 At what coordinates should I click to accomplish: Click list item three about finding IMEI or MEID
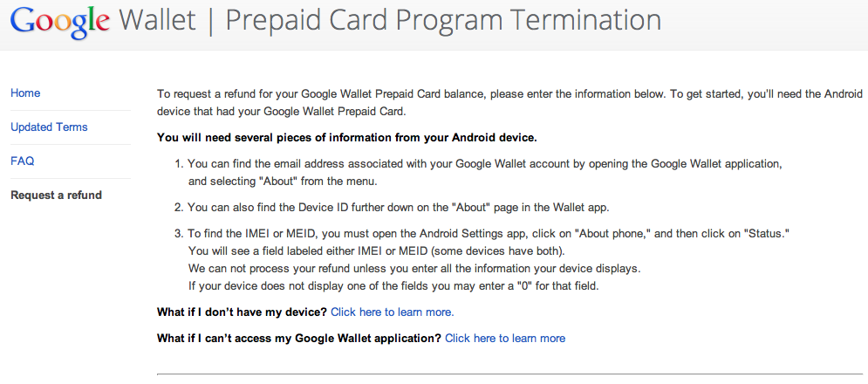pos(489,235)
